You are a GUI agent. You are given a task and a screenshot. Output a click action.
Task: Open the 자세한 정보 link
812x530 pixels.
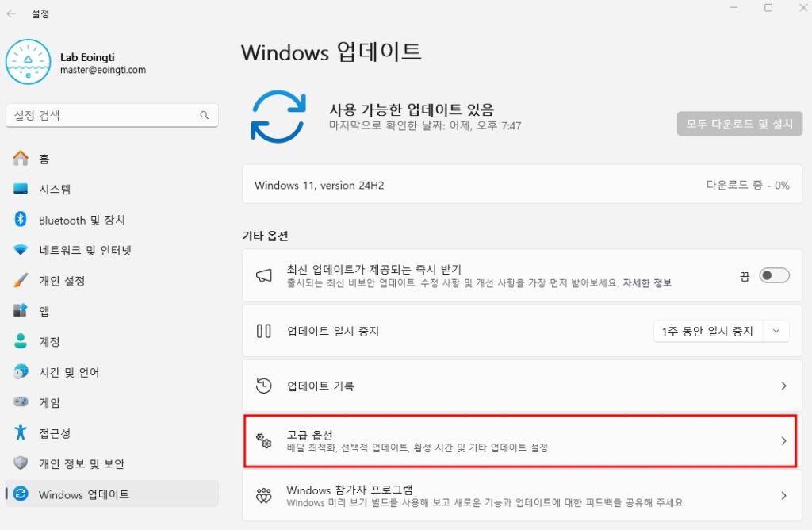coord(647,283)
